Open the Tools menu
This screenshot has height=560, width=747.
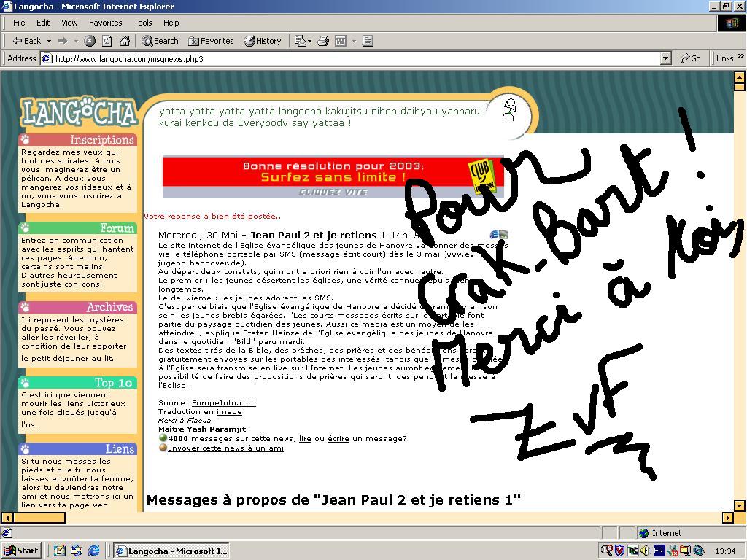[143, 23]
